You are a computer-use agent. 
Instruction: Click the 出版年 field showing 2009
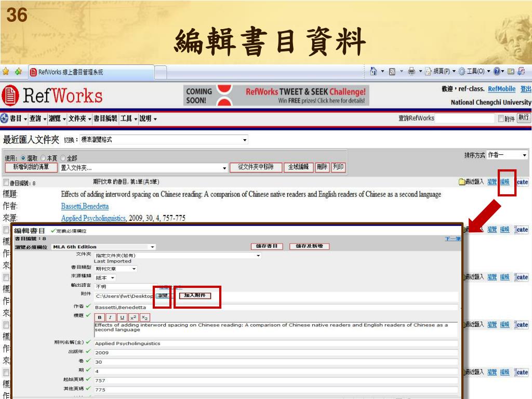[x=276, y=353]
